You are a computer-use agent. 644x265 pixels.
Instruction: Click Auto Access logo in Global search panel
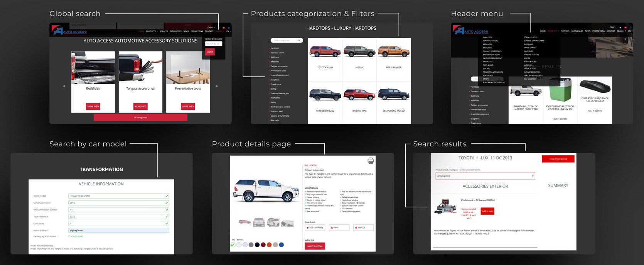[x=69, y=31]
